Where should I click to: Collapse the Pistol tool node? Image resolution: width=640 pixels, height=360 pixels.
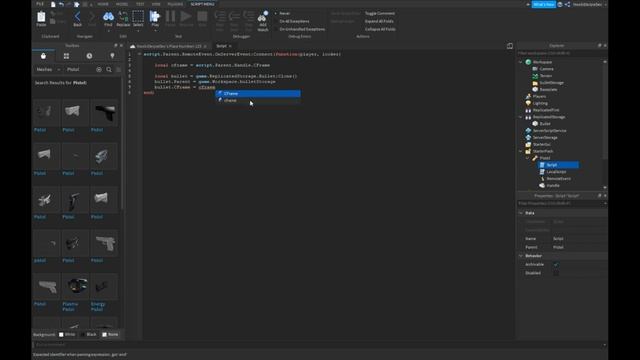click(527, 158)
